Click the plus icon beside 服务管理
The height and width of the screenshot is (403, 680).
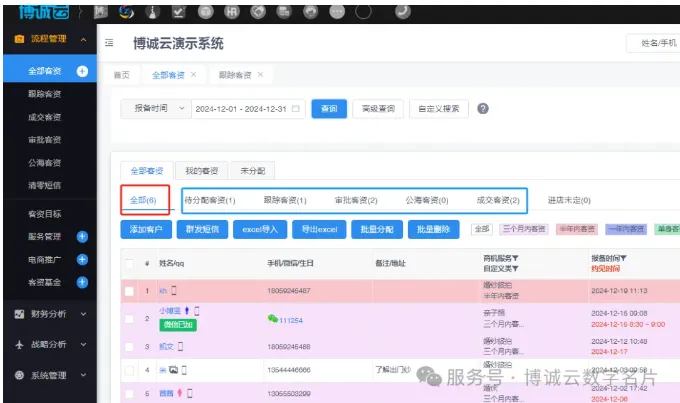pos(82,236)
